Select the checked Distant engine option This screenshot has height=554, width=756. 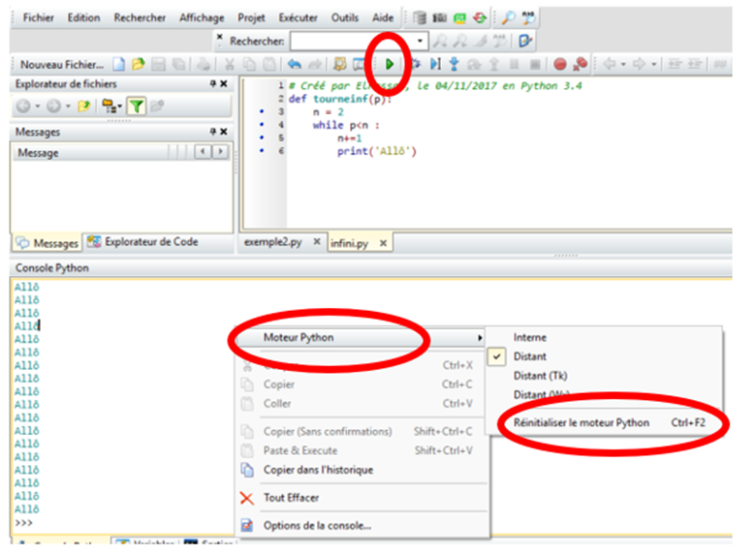(529, 356)
